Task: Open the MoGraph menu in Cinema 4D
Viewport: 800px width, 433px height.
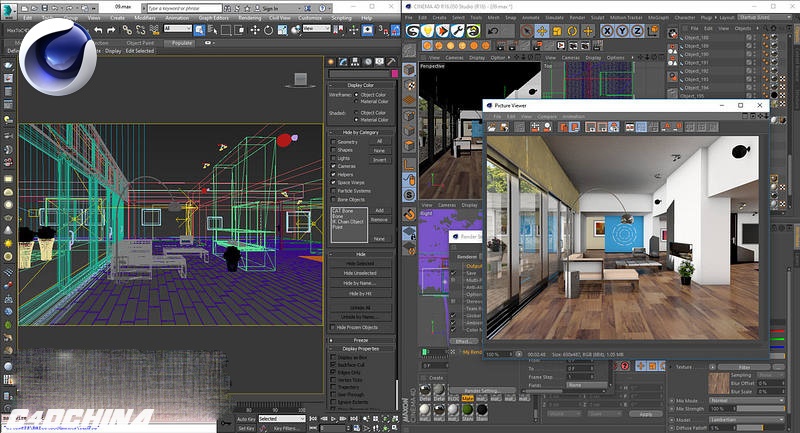Action: pyautogui.click(x=658, y=17)
